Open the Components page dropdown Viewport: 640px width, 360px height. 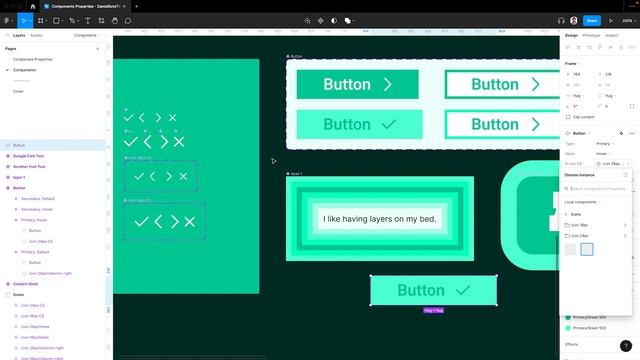tap(87, 36)
